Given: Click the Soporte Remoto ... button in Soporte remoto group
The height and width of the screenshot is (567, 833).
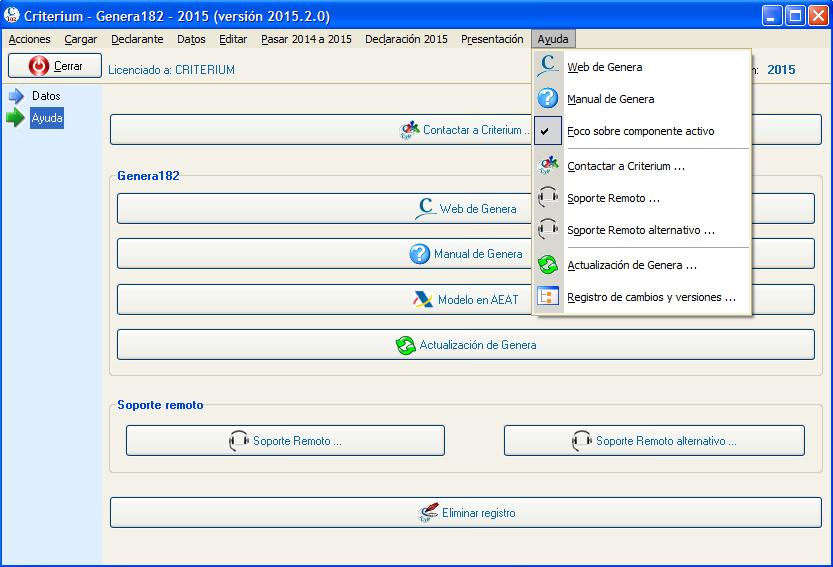Looking at the screenshot, I should point(285,441).
